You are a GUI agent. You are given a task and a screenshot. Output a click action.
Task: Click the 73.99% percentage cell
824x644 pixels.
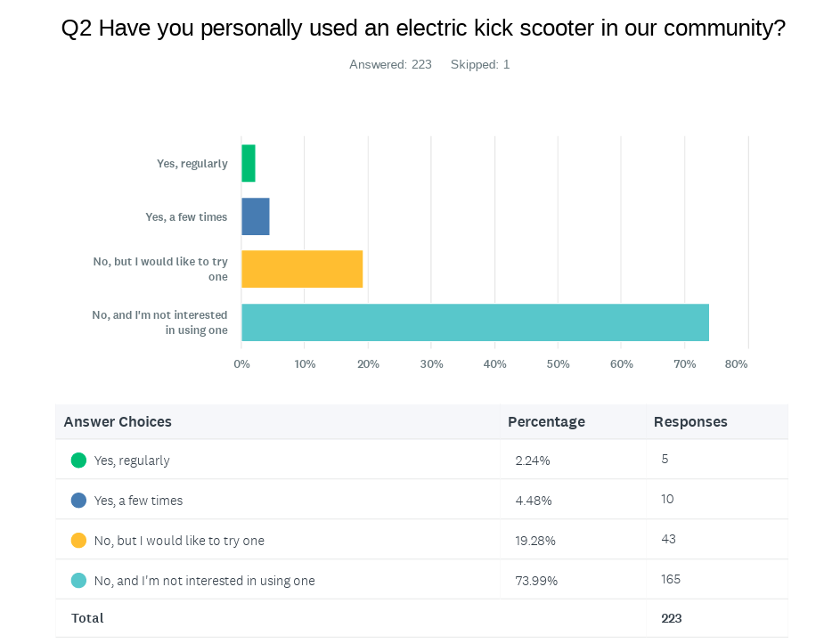(x=536, y=581)
